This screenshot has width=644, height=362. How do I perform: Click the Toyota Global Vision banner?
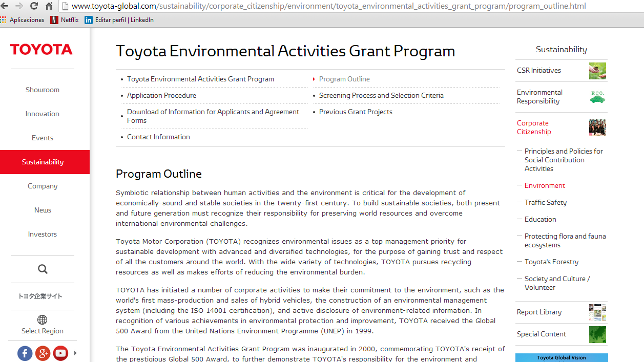[x=562, y=357]
